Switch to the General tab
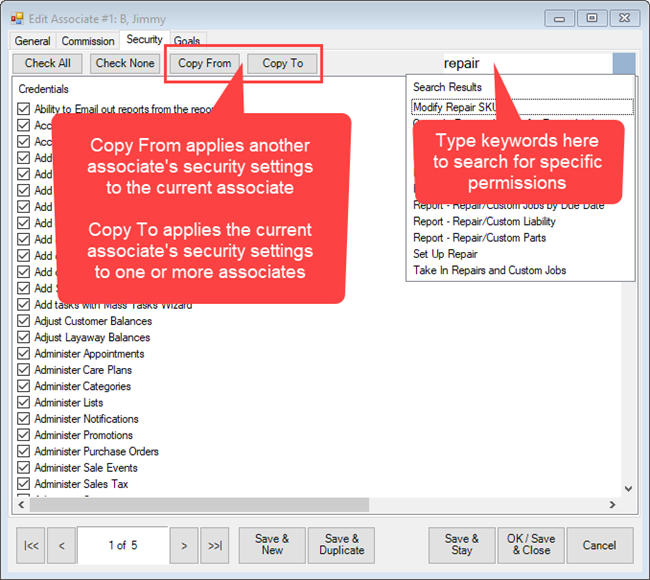650x580 pixels. [x=32, y=41]
